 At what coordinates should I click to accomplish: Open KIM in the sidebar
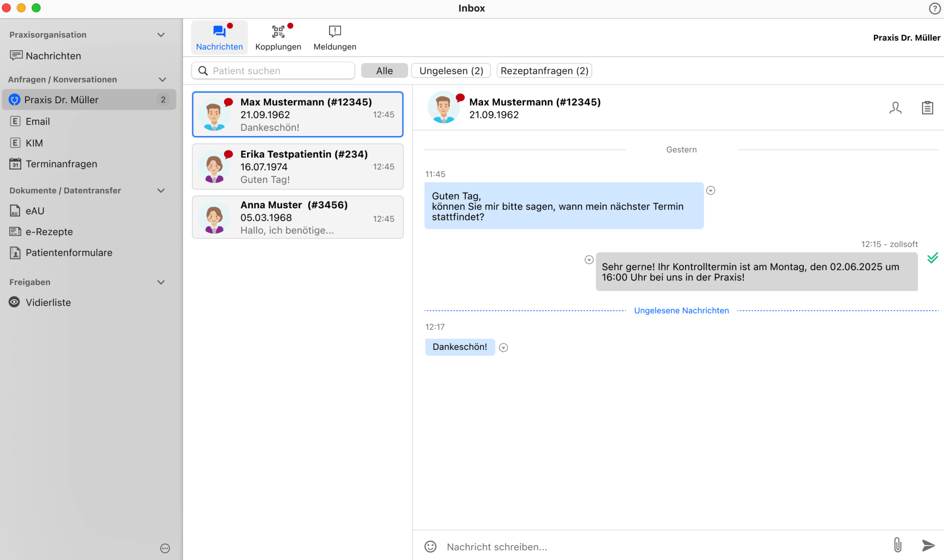88,143
